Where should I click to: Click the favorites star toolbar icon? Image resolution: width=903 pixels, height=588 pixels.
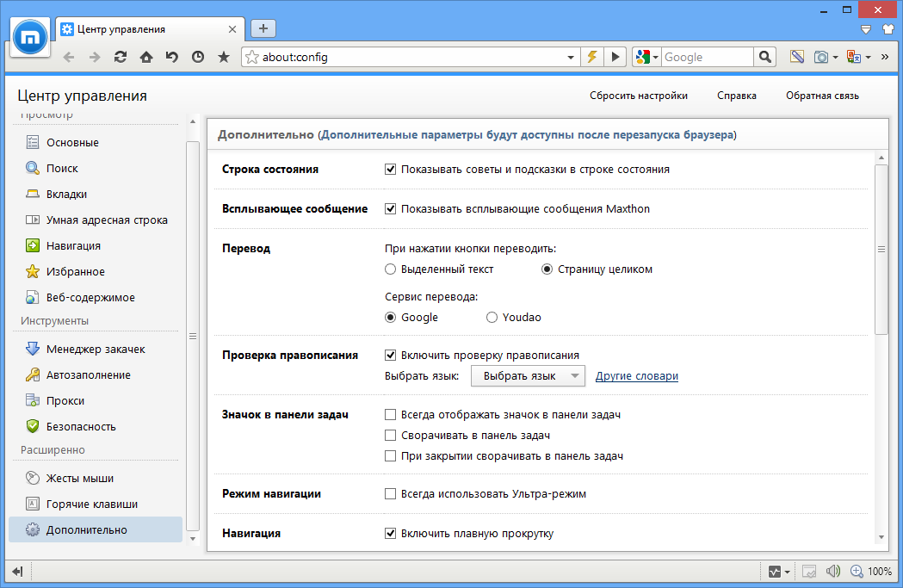[224, 57]
